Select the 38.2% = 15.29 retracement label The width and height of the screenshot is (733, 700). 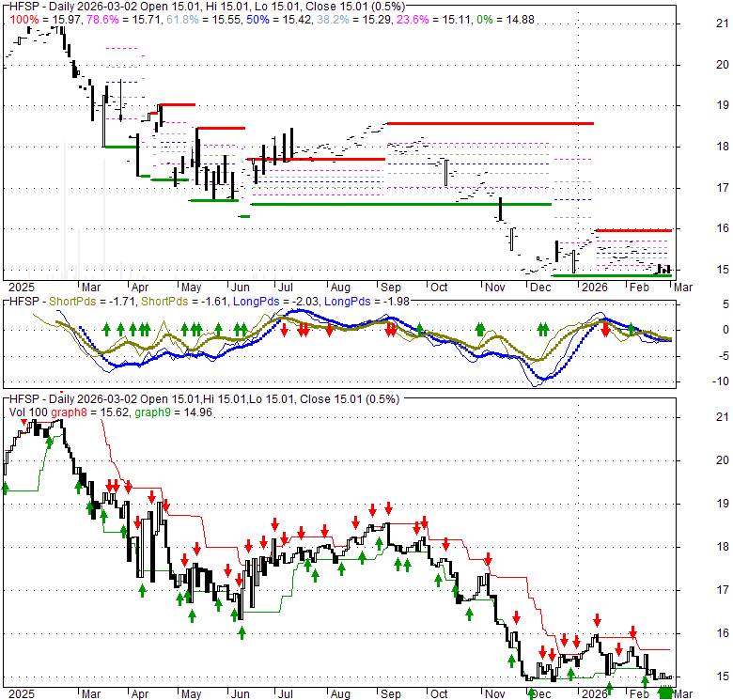354,20
